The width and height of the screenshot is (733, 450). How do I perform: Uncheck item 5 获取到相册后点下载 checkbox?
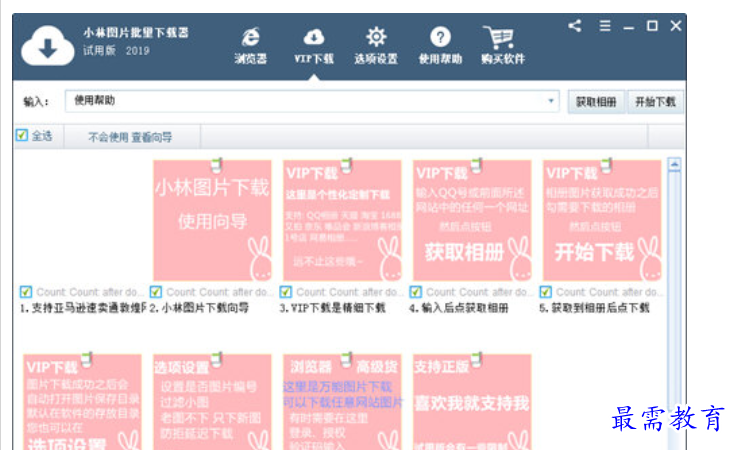click(x=546, y=292)
